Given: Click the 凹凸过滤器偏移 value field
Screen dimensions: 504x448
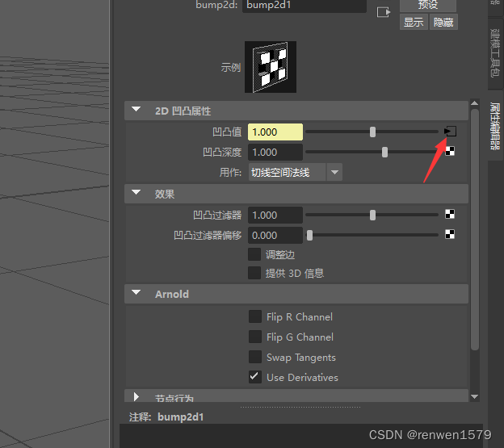Looking at the screenshot, I should click(275, 236).
